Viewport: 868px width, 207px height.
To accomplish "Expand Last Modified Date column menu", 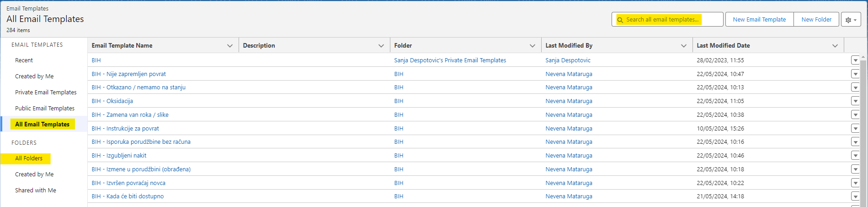I will 835,46.
